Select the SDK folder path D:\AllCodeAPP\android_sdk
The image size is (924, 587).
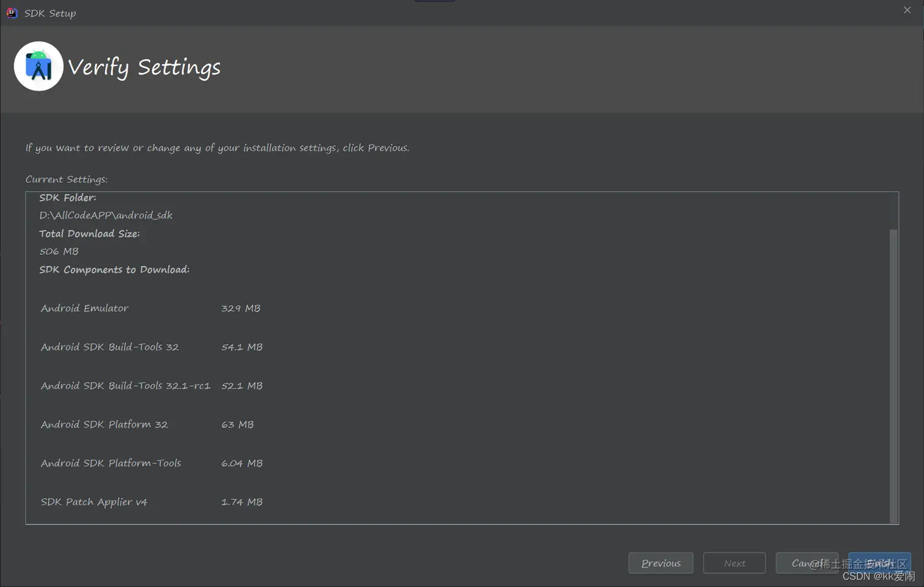(106, 215)
